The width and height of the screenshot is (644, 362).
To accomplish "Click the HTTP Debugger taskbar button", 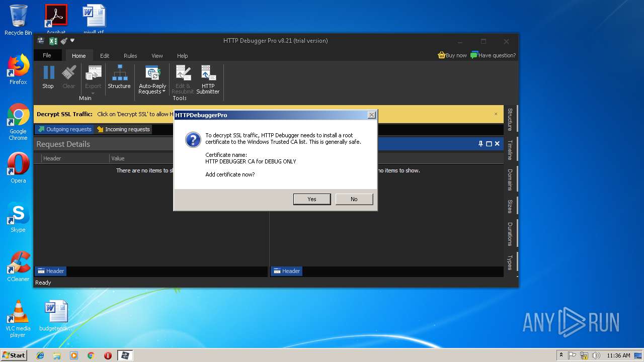I will 125,355.
